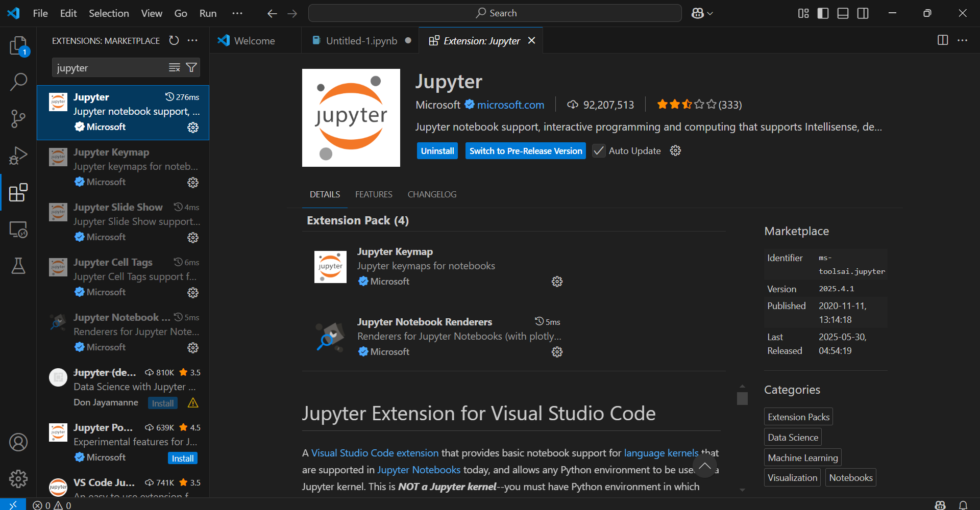
Task: Open the Visual Studio Code extension link
Action: (375, 453)
